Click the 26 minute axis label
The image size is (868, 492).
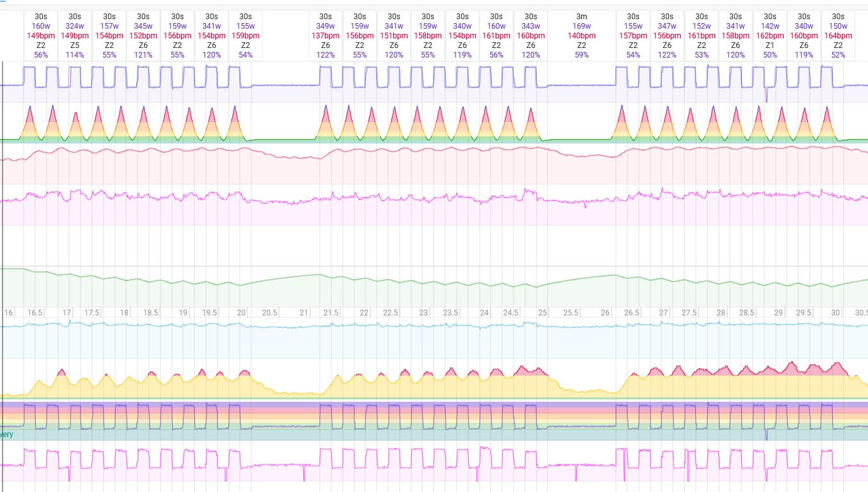(x=605, y=313)
